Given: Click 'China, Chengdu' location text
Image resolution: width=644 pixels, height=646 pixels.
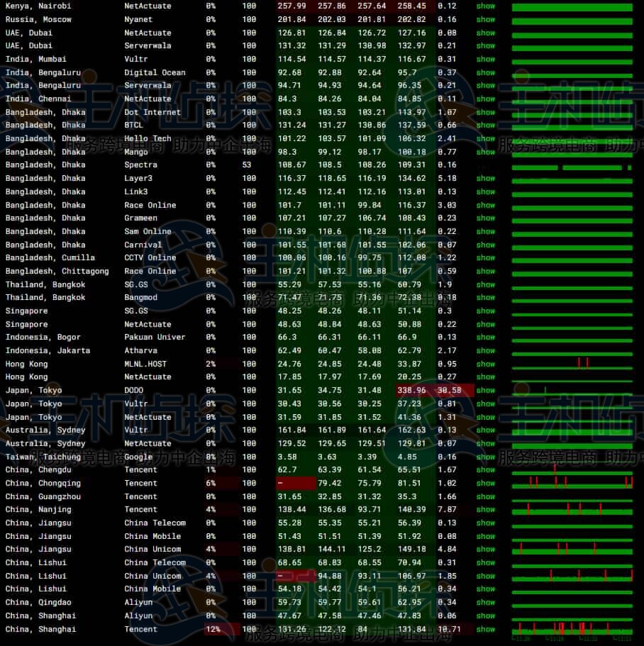Looking at the screenshot, I should pos(38,470).
